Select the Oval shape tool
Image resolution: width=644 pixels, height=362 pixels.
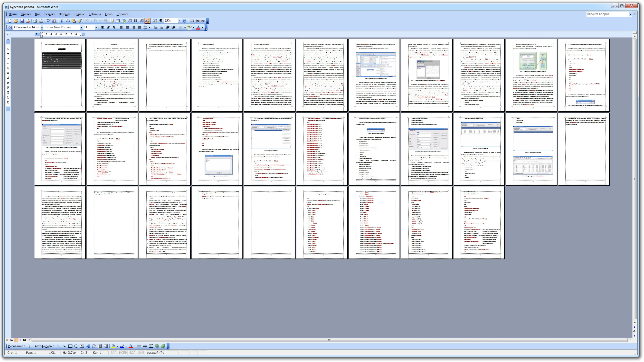pos(76,346)
